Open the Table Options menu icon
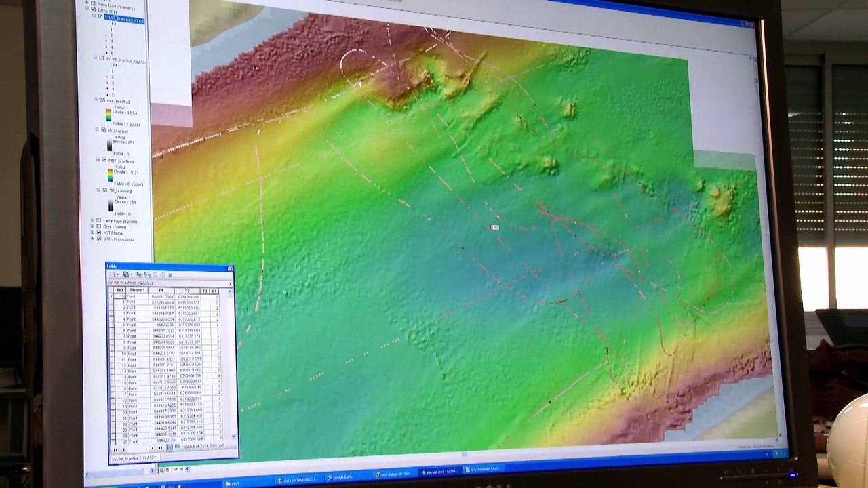This screenshot has height=488, width=868. pos(113,274)
